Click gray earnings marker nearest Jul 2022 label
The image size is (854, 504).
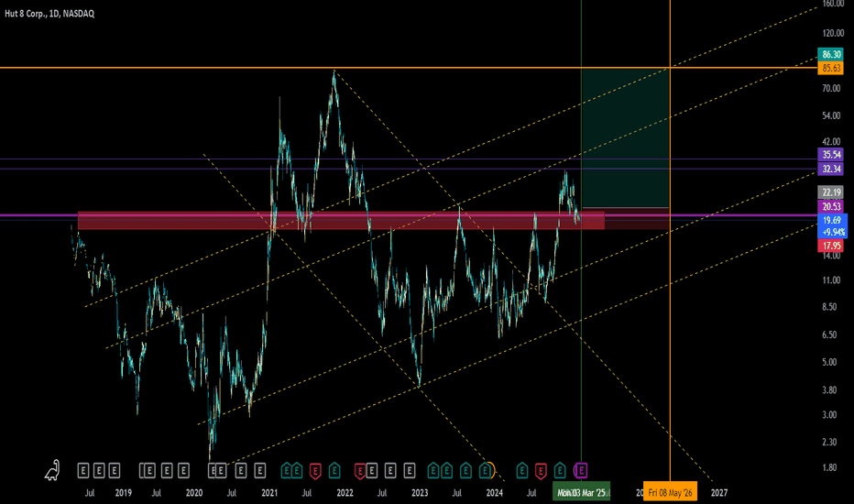390,470
